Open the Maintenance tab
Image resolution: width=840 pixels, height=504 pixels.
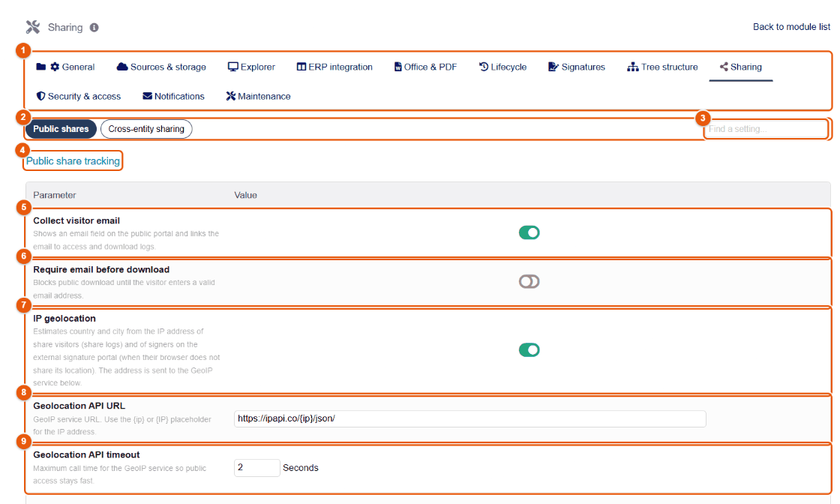258,97
